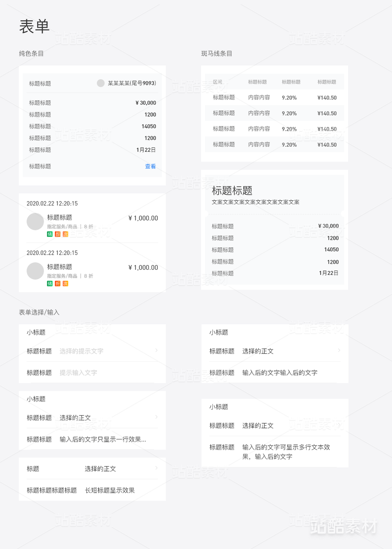Click the 标题标题标题标题 long label
392x549 pixels.
click(52, 490)
